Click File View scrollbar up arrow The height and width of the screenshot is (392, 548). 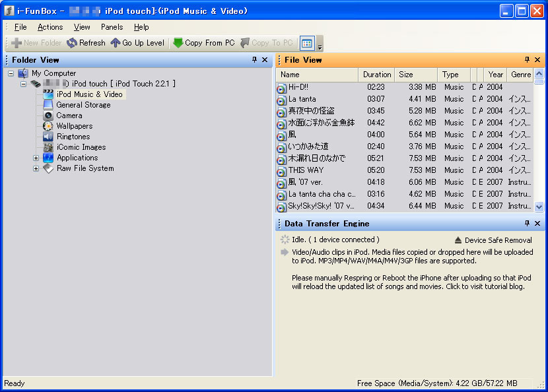(539, 73)
